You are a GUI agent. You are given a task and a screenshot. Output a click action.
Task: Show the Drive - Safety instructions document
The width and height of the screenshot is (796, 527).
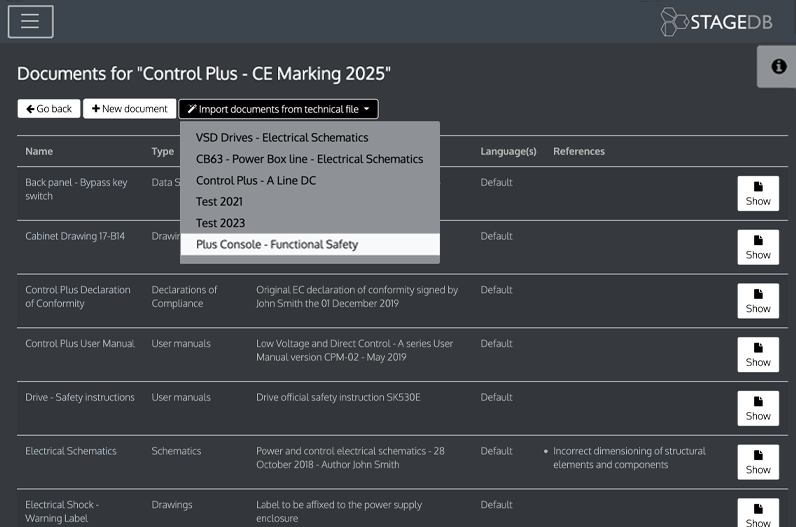tap(757, 408)
